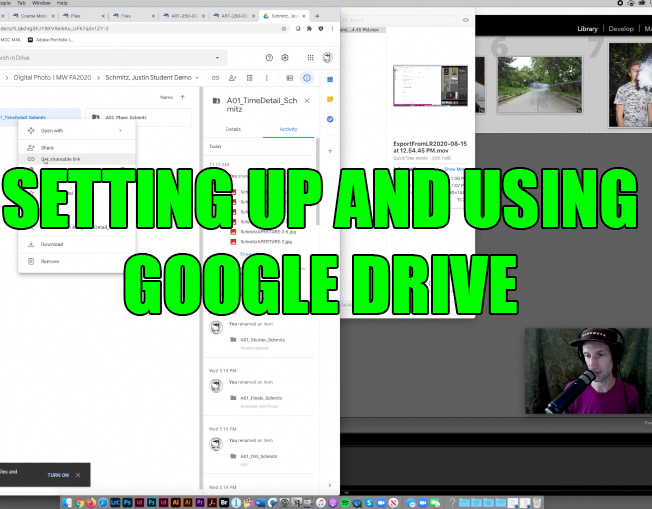Switch to the Activity tab
Screen dimensions: 652x509
coord(288,129)
